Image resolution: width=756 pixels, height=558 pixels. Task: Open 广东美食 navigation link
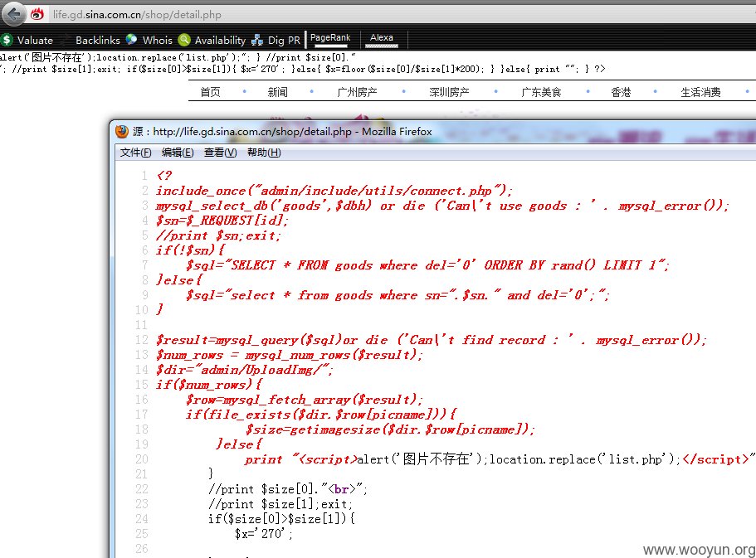point(541,92)
